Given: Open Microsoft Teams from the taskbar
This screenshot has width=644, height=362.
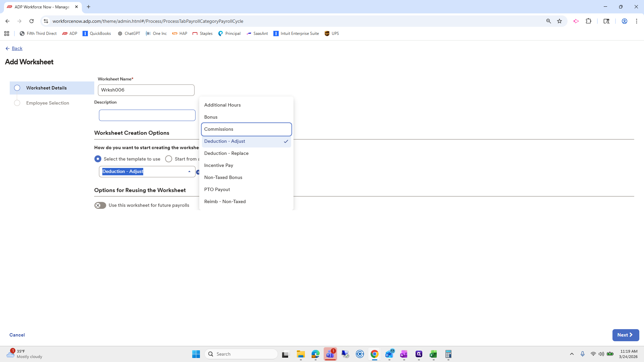Looking at the screenshot, I should click(x=330, y=354).
